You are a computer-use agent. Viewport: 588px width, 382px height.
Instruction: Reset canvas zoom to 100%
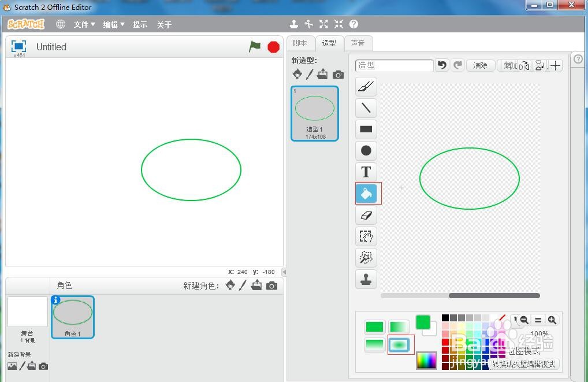pos(538,320)
